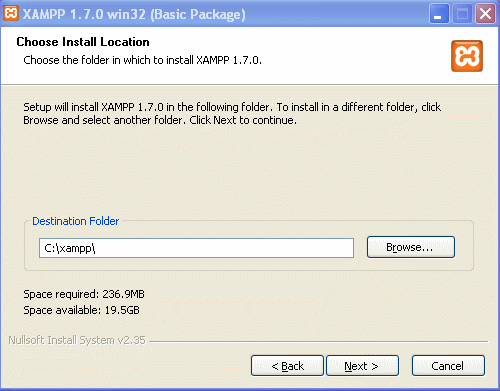Continue with the Next > button
500x391 pixels.
click(362, 366)
